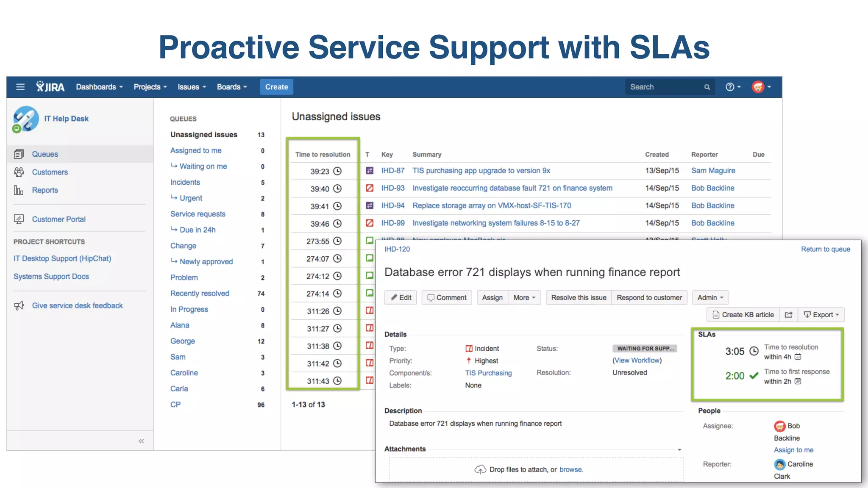
Task: Select the Recently resolved queue
Action: coord(200,294)
